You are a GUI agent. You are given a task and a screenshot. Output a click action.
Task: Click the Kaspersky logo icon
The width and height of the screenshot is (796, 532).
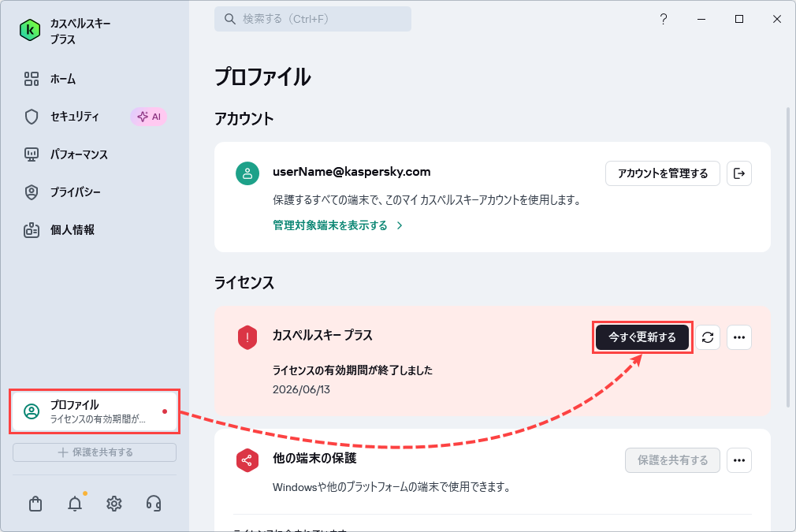click(x=30, y=31)
